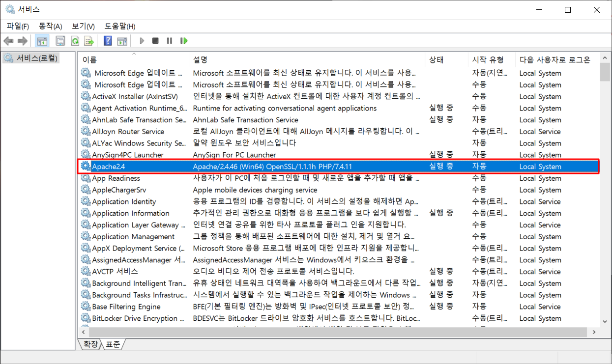Image resolution: width=612 pixels, height=364 pixels.
Task: Click the Pause Service toolbar icon
Action: coord(170,41)
